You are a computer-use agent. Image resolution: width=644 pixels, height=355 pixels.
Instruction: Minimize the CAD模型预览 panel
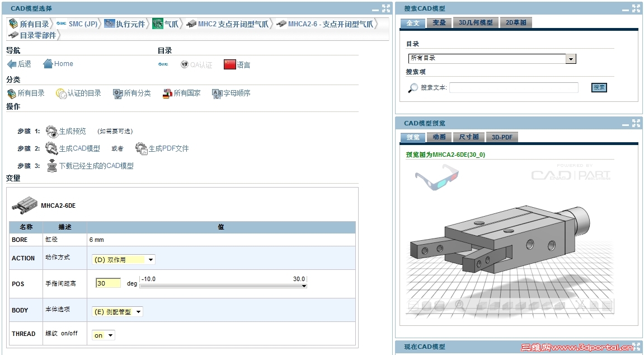pyautogui.click(x=626, y=124)
